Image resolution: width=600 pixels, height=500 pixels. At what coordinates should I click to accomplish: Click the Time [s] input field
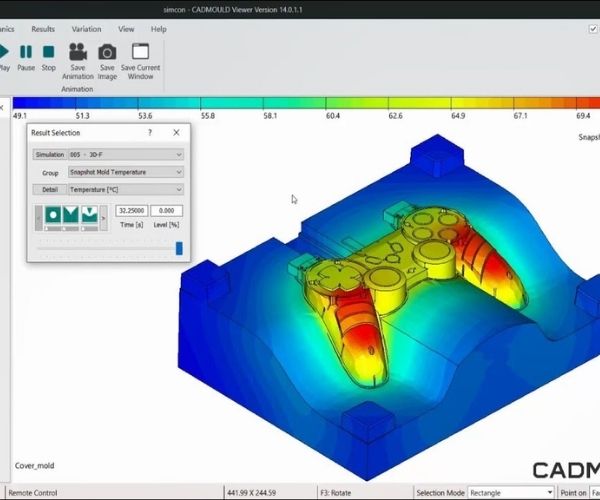point(132,211)
